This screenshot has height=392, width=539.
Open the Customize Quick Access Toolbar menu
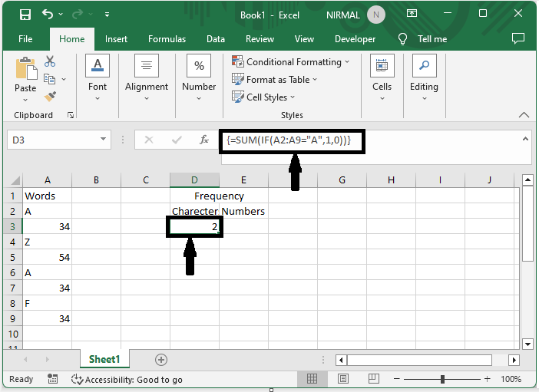(107, 15)
